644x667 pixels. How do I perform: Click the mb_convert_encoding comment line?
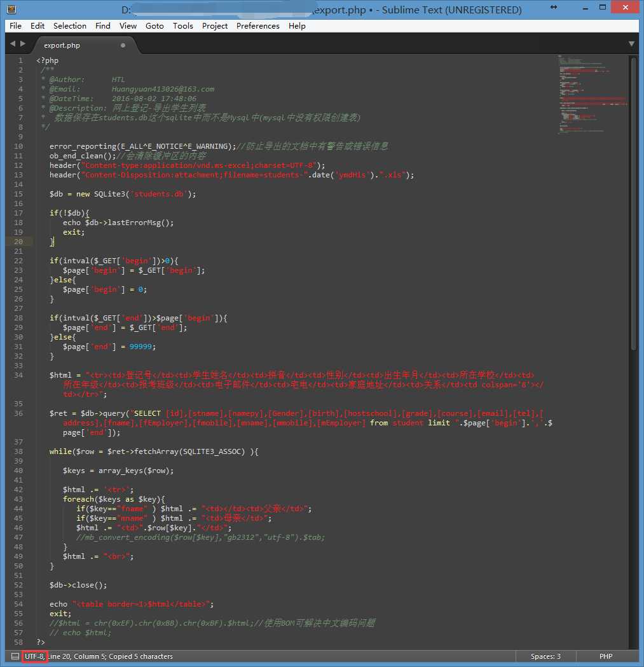tap(200, 537)
